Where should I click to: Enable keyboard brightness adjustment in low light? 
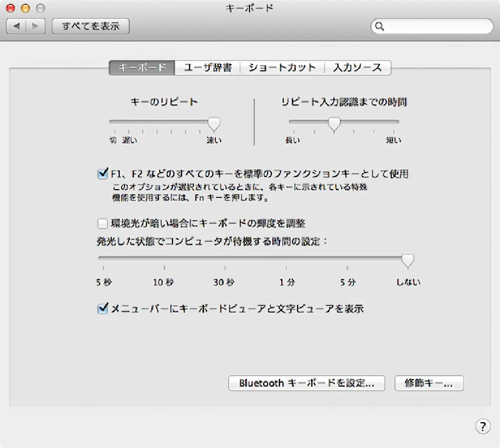[103, 224]
